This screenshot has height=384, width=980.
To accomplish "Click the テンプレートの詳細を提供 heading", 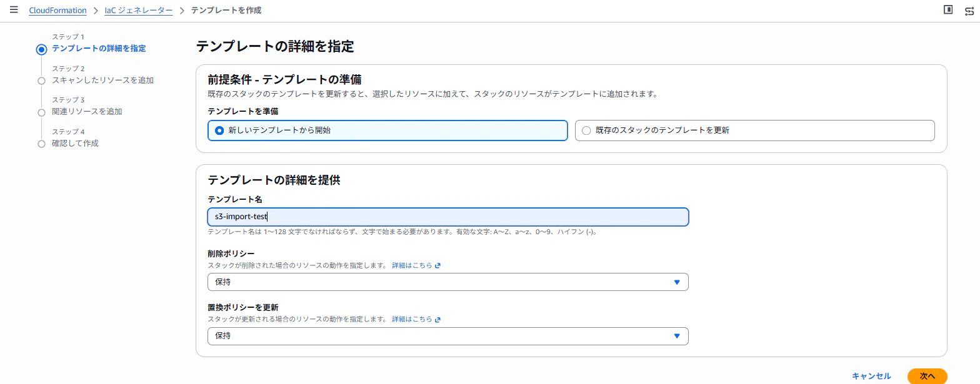I will [x=274, y=180].
